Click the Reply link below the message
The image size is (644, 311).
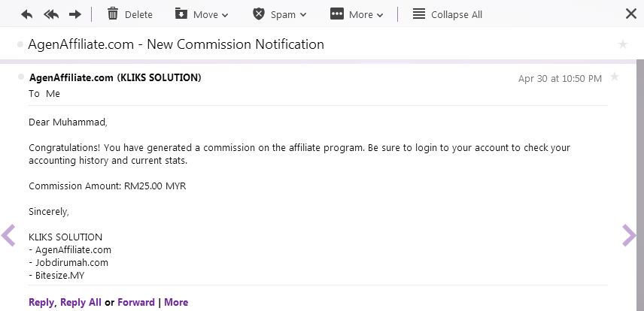tap(41, 303)
